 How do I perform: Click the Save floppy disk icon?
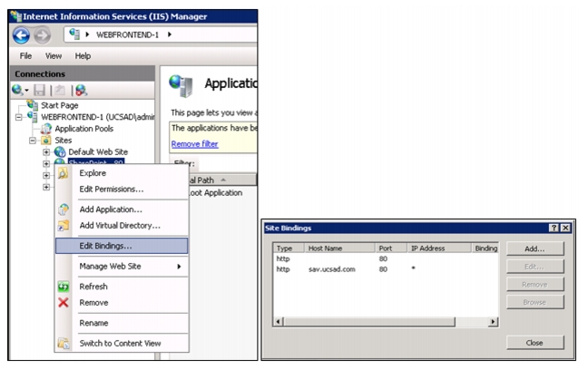pyautogui.click(x=39, y=90)
